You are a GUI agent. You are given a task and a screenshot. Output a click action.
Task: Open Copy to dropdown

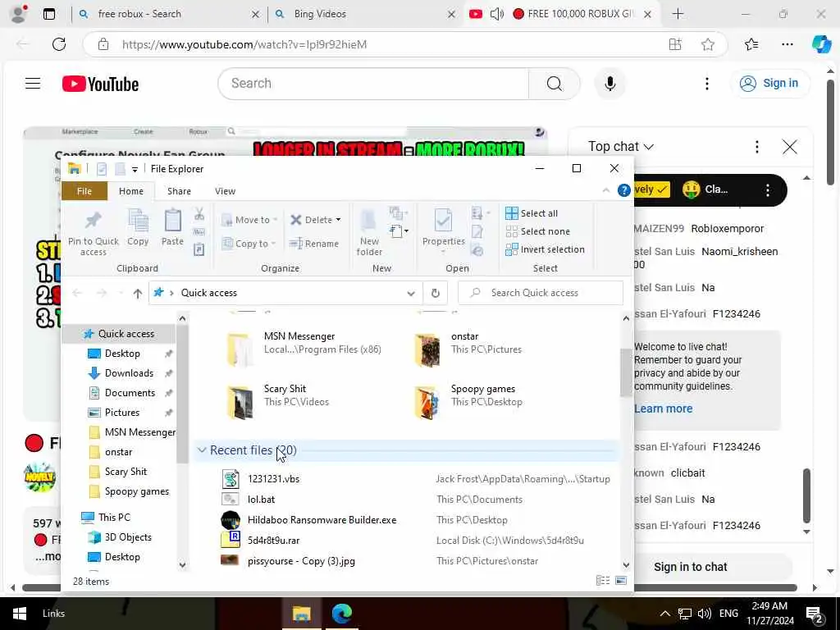click(x=249, y=243)
